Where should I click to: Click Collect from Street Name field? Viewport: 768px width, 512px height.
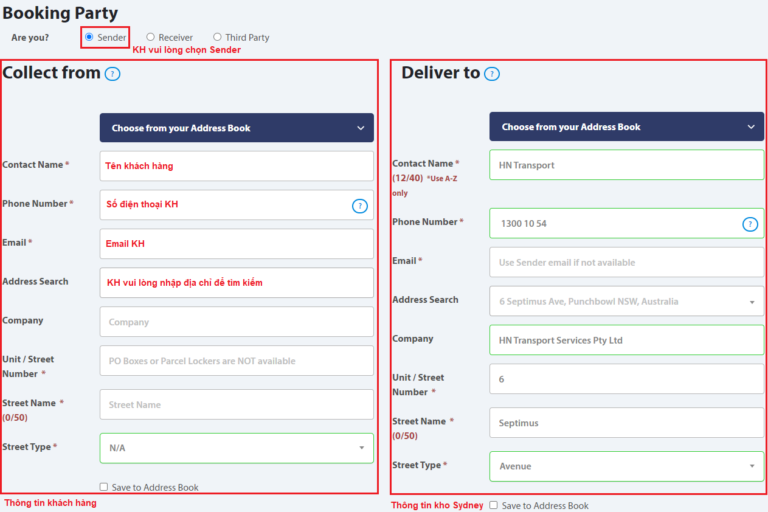236,404
